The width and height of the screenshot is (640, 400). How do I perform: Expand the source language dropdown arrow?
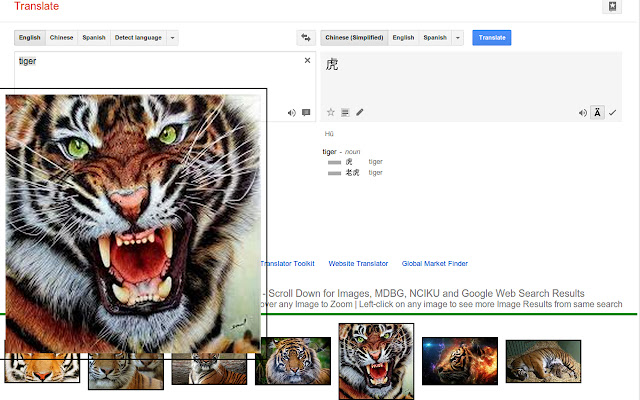click(172, 38)
